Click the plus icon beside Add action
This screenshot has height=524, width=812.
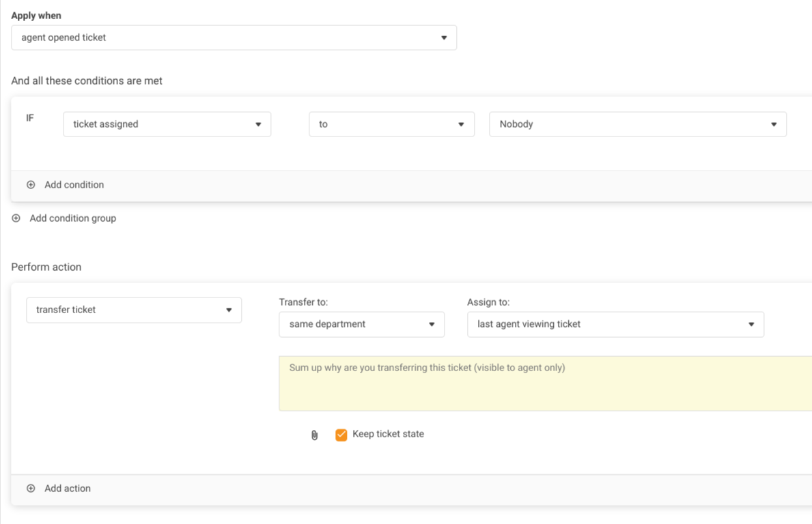click(x=31, y=489)
